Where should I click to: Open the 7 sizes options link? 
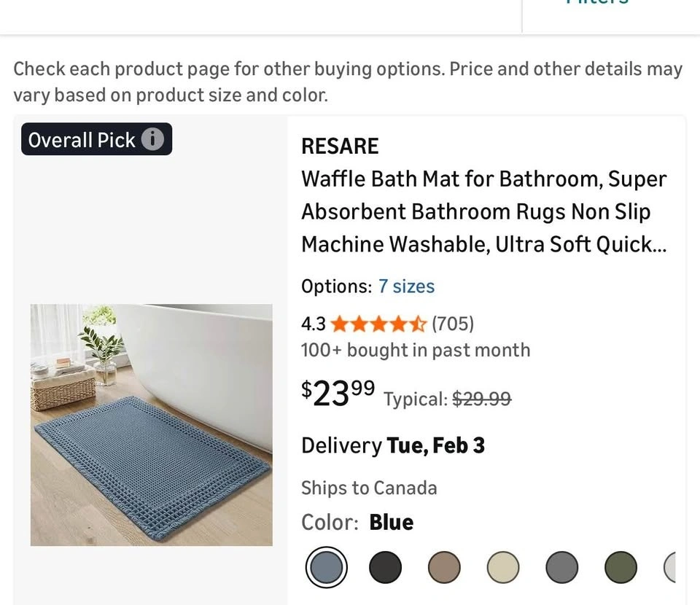point(406,286)
